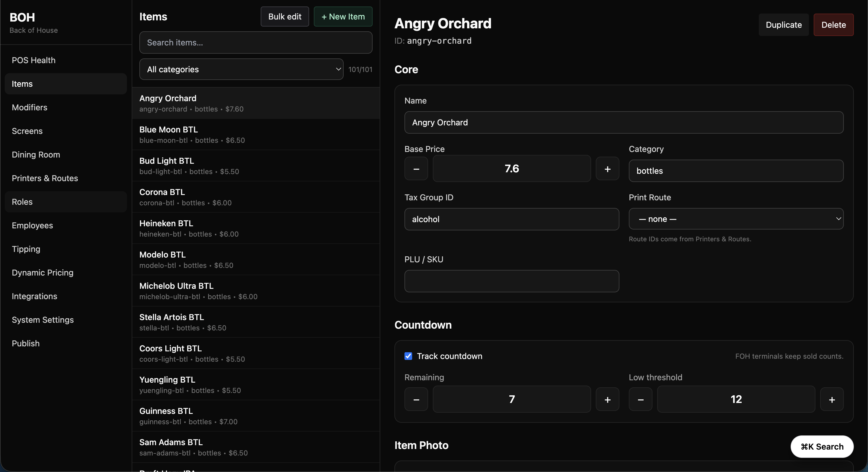This screenshot has height=472, width=868.
Task: Open the Modifiers section in sidebar
Action: click(30, 107)
